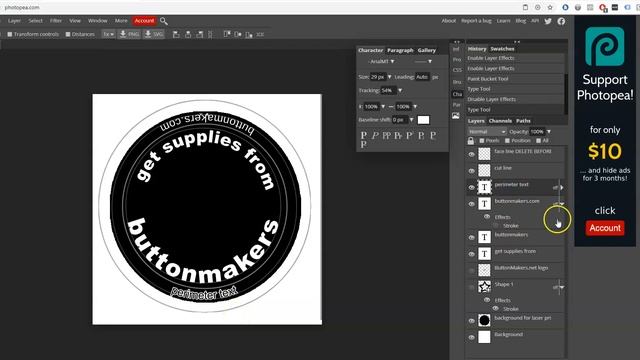Open the Window menu
This screenshot has height=360, width=640.
pyautogui.click(x=98, y=21)
